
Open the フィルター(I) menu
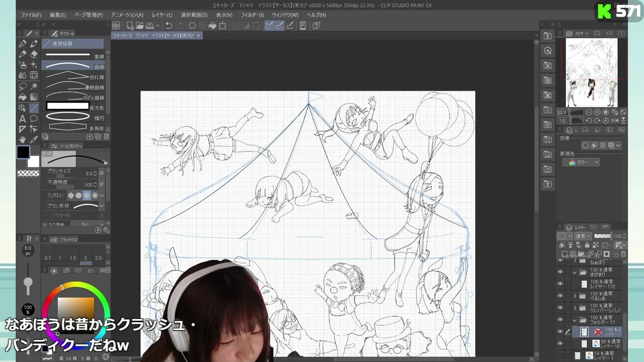252,15
